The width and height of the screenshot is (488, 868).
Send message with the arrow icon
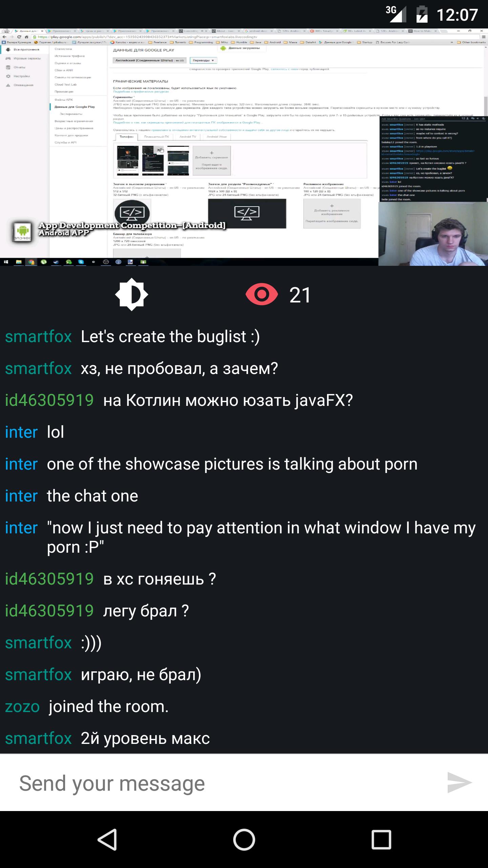click(459, 783)
